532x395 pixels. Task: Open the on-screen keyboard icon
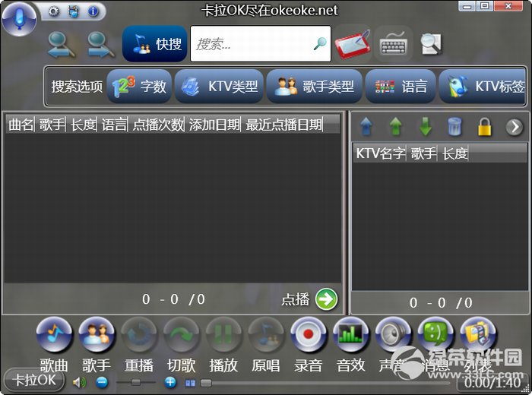click(x=393, y=44)
